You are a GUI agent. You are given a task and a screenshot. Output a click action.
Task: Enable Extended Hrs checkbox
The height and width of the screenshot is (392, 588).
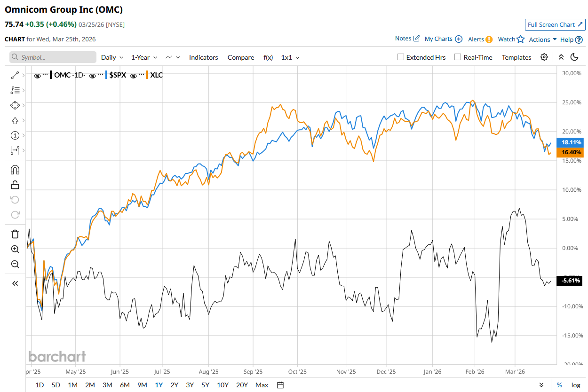pyautogui.click(x=401, y=57)
